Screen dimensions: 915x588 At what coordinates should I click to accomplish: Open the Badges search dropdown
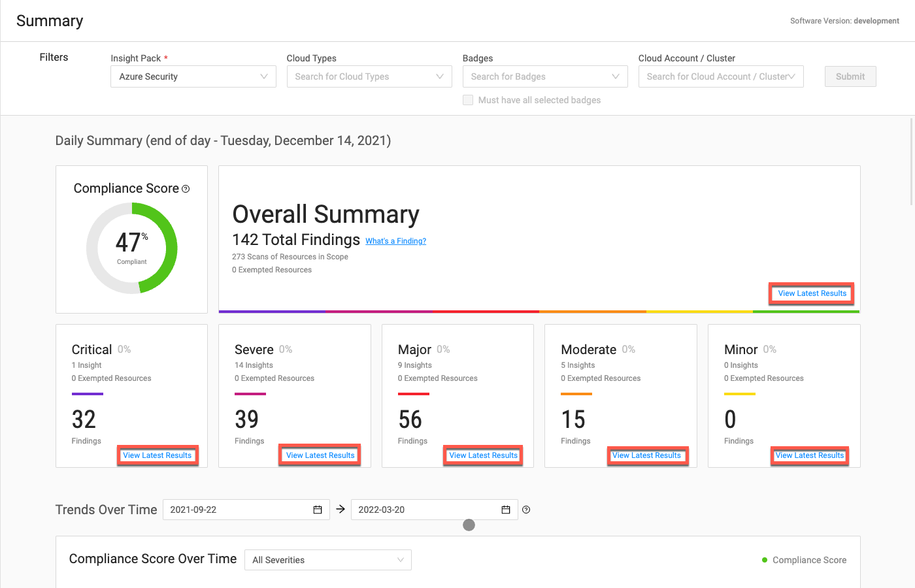pyautogui.click(x=544, y=76)
